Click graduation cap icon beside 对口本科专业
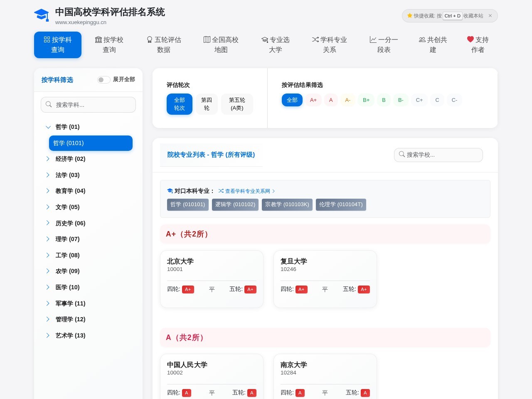532x399 pixels. pyautogui.click(x=170, y=191)
